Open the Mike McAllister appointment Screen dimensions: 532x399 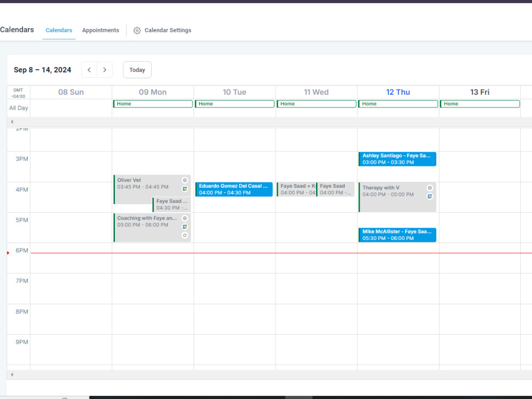(x=397, y=235)
